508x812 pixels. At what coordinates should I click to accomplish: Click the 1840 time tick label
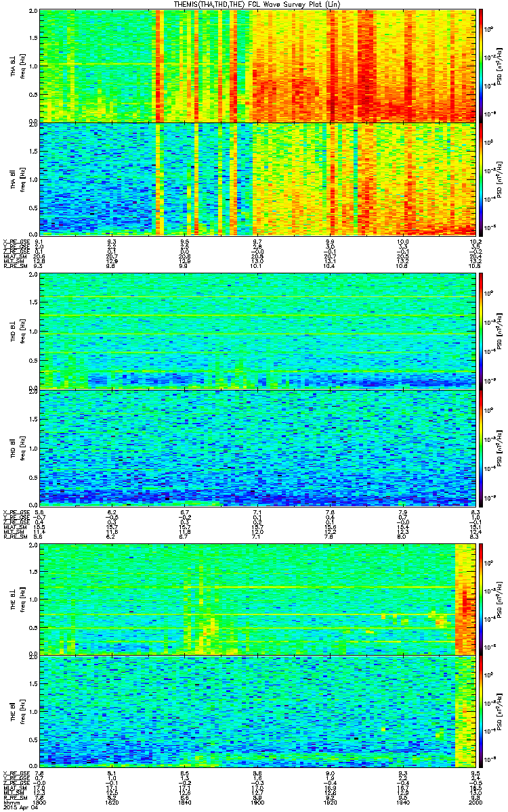pos(185,802)
